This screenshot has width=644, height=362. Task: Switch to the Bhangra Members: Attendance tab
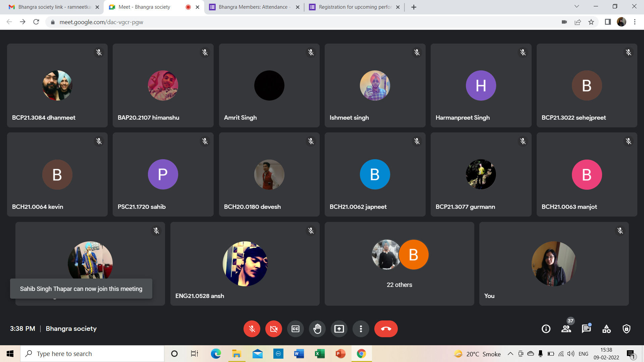[253, 7]
